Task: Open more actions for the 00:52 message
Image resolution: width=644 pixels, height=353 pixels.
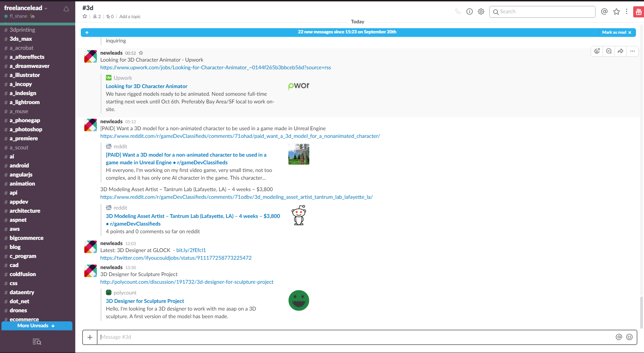Action: tap(633, 51)
